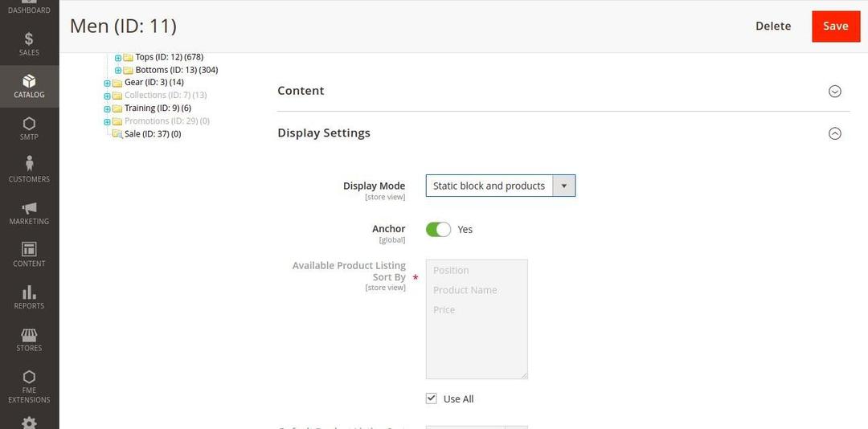Viewport: 868px width, 429px height.
Task: Select the Sale (ID: 37) category
Action: pyautogui.click(x=152, y=134)
